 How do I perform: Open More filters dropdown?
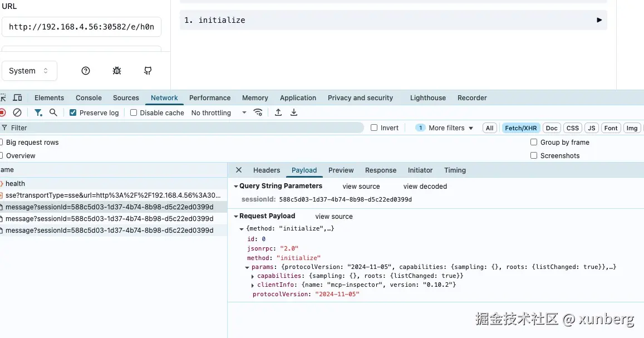pyautogui.click(x=444, y=128)
